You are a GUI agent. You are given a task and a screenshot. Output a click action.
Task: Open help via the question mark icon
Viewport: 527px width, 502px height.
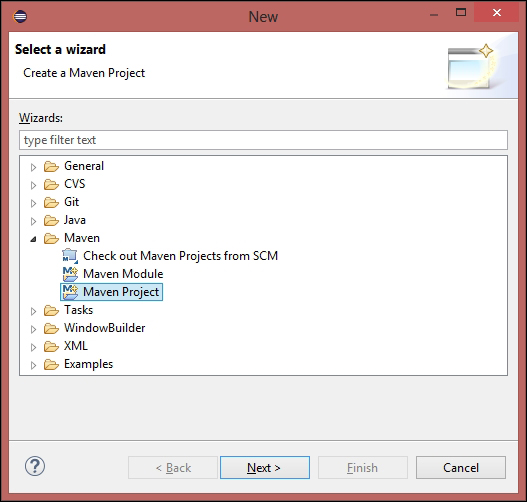[x=35, y=466]
